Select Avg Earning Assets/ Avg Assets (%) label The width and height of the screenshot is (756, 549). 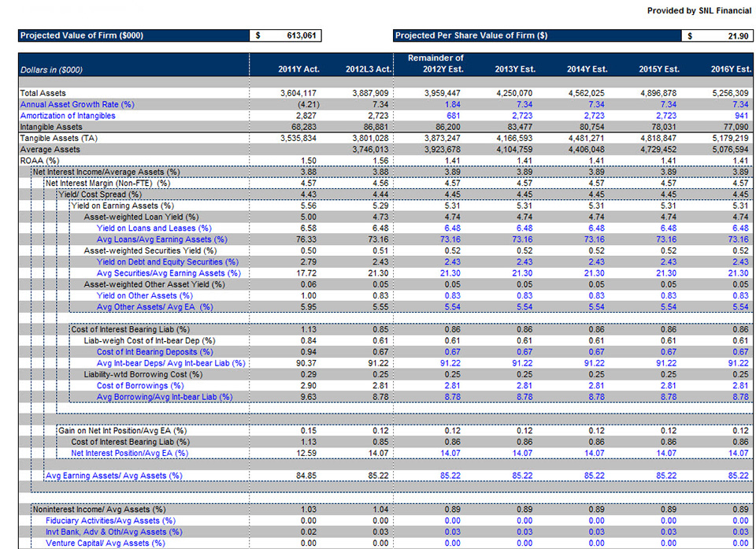tap(113, 476)
